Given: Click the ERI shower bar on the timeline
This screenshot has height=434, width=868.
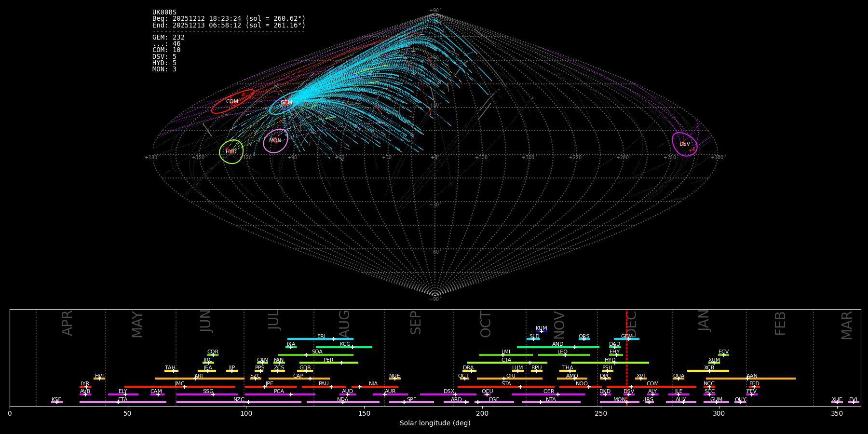Looking at the screenshot, I should [x=320, y=339].
